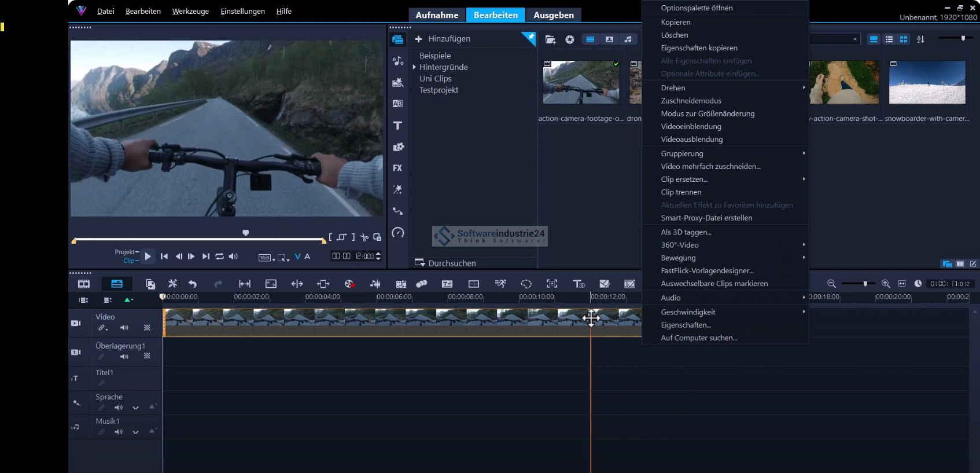Click the scissors split clip icon
This screenshot has width=980, height=473.
pyautogui.click(x=364, y=237)
